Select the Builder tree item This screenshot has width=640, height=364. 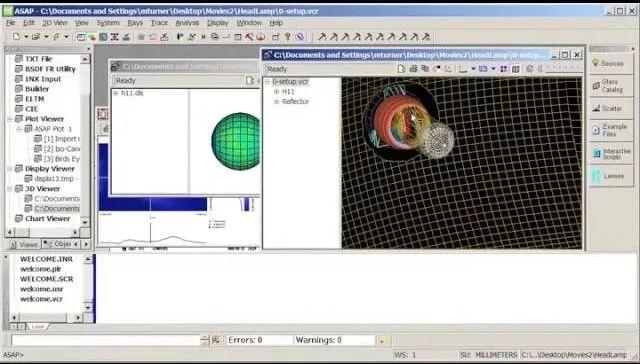coord(37,89)
